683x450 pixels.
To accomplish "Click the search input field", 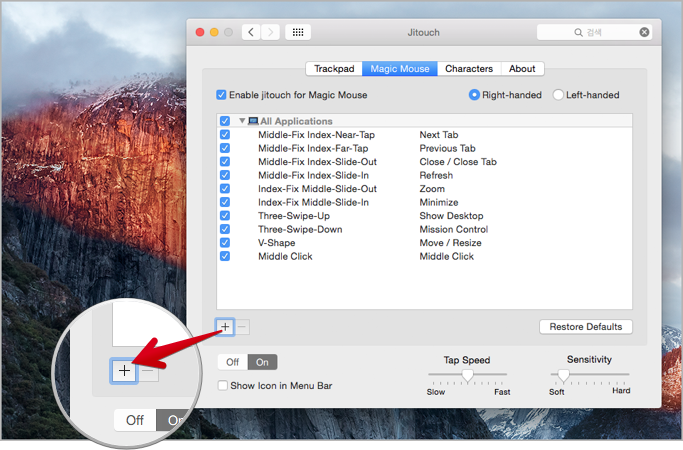I will (594, 32).
